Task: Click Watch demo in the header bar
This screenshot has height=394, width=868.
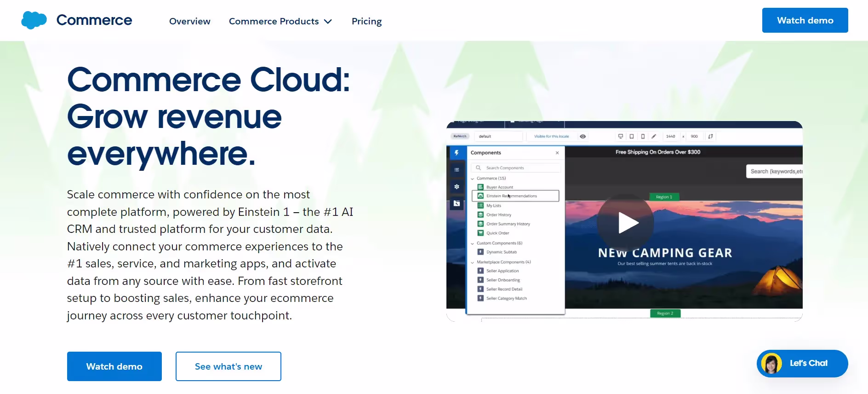Action: pos(805,20)
